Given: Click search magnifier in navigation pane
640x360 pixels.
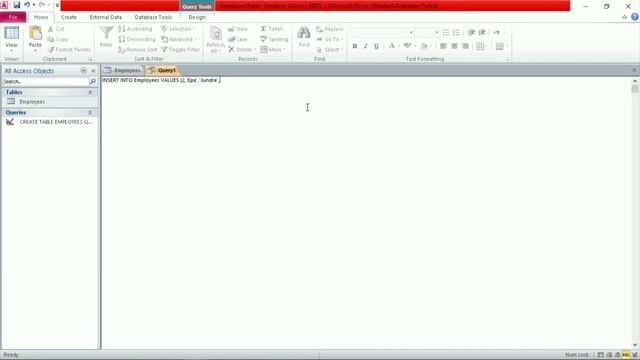Looking at the screenshot, I should [93, 82].
